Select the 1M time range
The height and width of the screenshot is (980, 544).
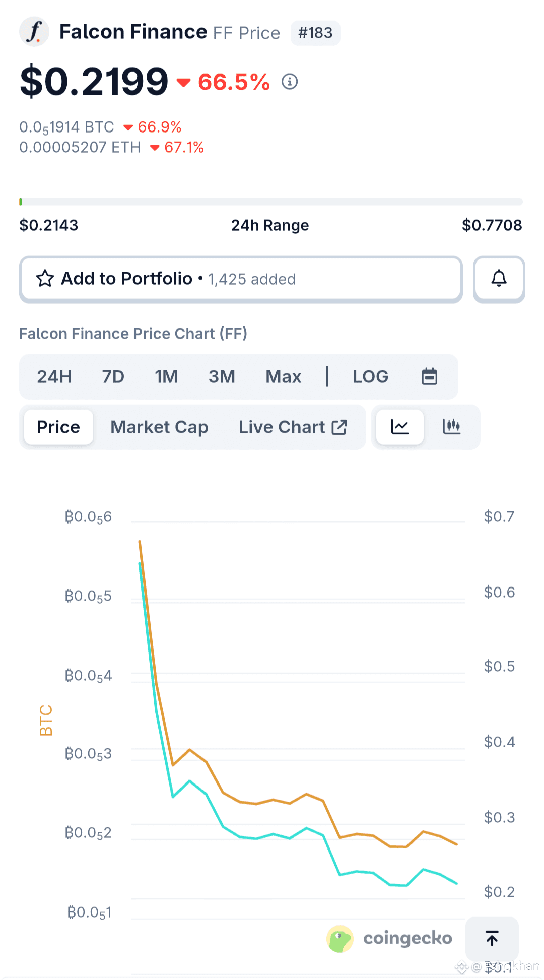pos(166,376)
